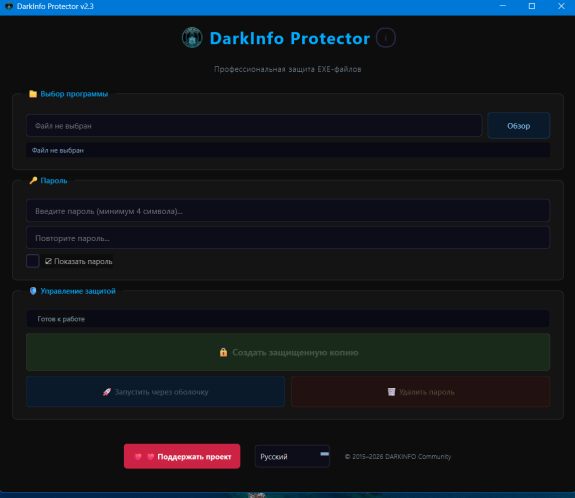This screenshot has height=498, width=575.
Task: Click the DARKINFO Community copyright text
Action: (398, 457)
